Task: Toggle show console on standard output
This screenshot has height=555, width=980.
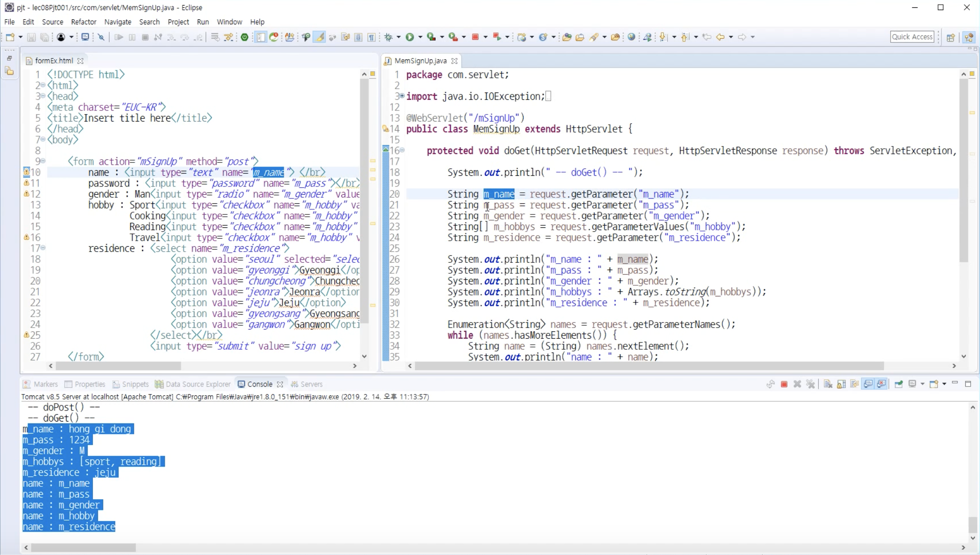Action: click(x=868, y=384)
